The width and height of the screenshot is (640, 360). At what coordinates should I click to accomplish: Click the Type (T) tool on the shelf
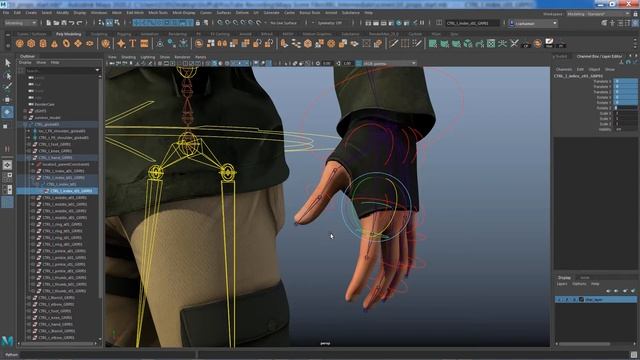(133, 43)
